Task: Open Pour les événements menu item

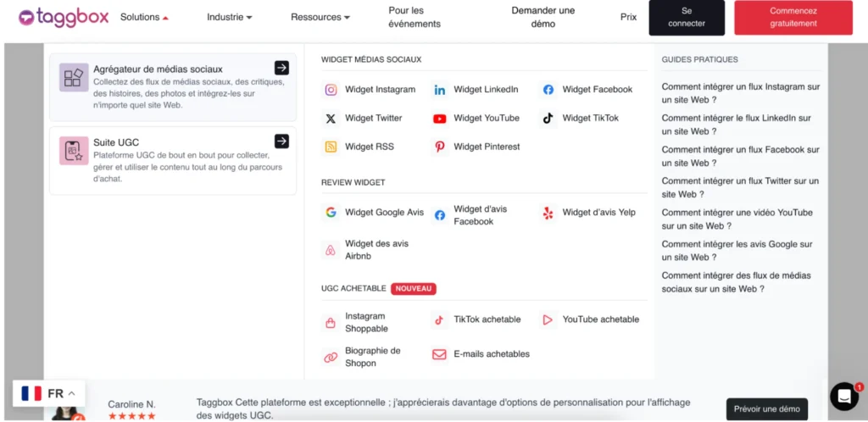Action: 415,17
